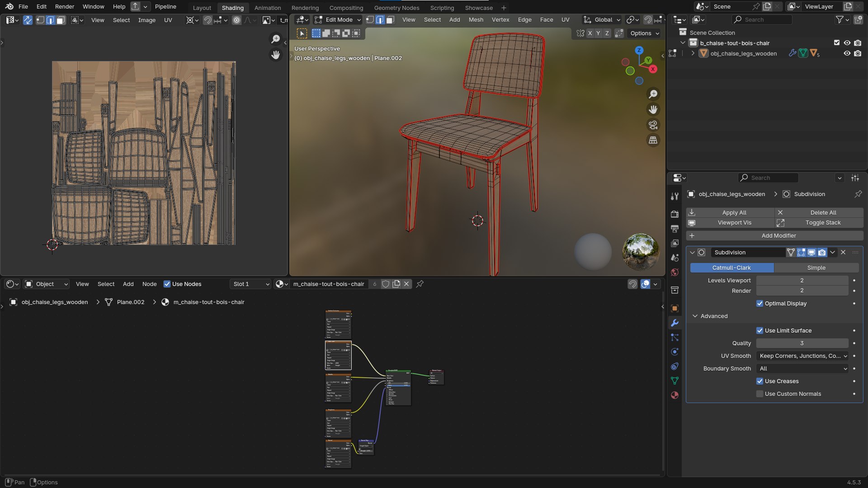Viewport: 868px width, 488px height.
Task: Select vertex select mode in 3D viewport
Action: (370, 20)
